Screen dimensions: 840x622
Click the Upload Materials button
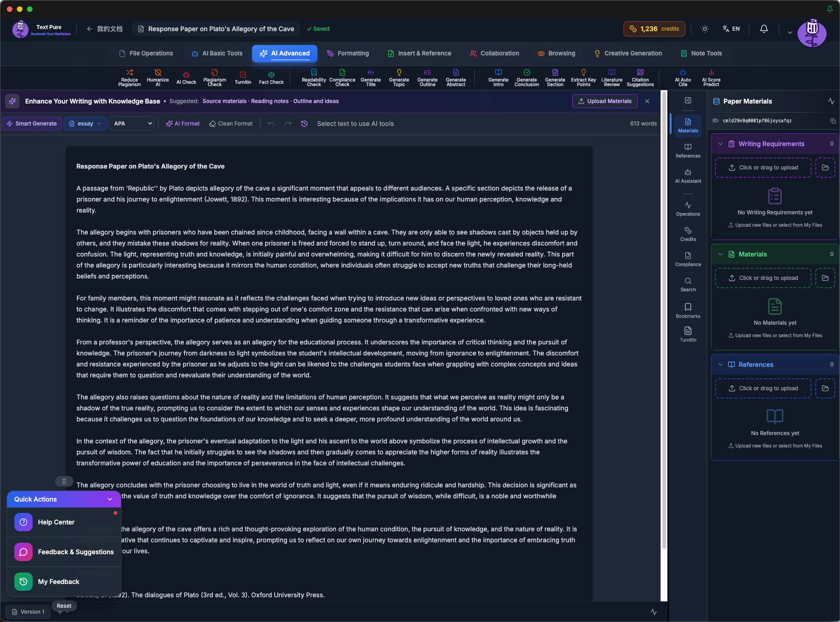604,101
